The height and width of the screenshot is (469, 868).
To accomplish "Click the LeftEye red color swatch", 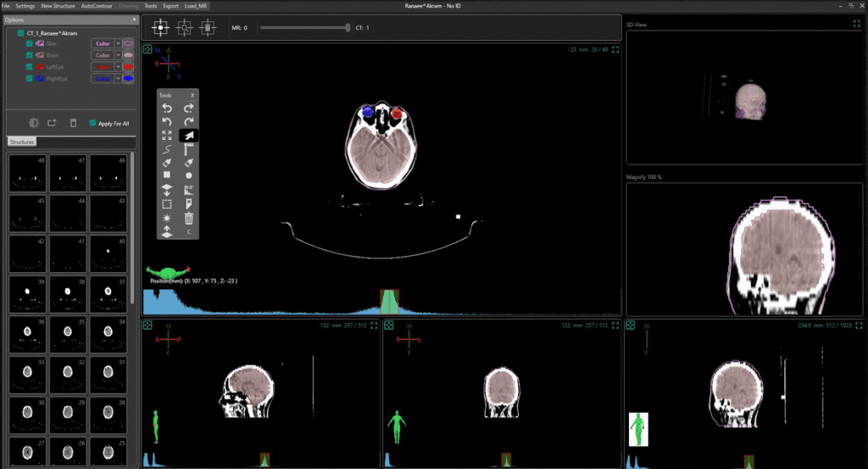I will pos(130,66).
